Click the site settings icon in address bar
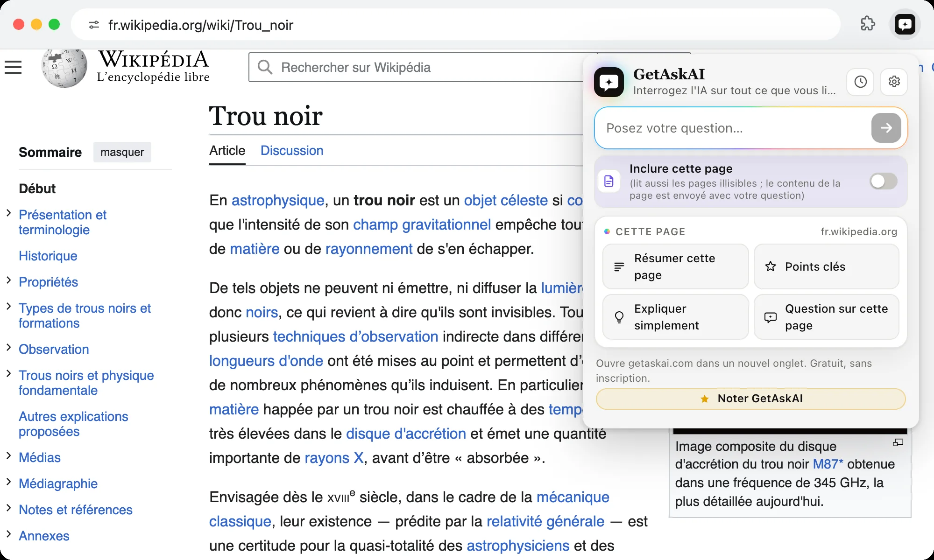 94,25
